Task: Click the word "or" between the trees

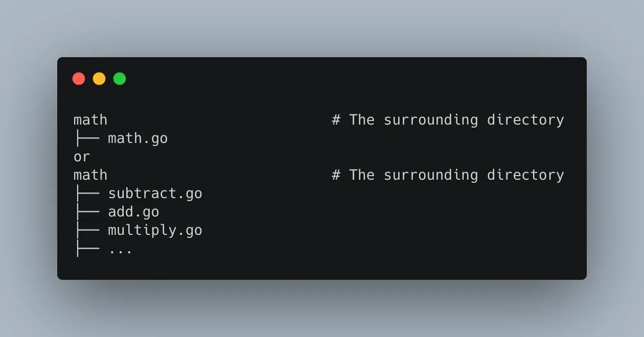Action: pos(82,157)
